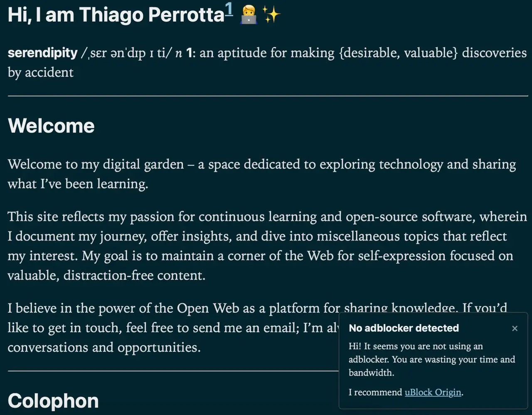Click the "I recommend" text in popup
Screen dimensions: 532x415
coord(375,392)
